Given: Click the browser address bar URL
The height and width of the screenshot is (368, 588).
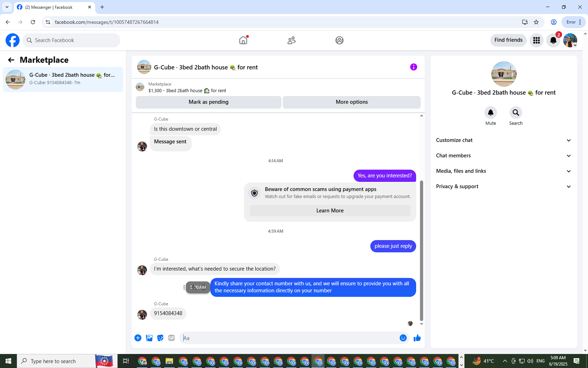Looking at the screenshot, I should click(x=107, y=22).
